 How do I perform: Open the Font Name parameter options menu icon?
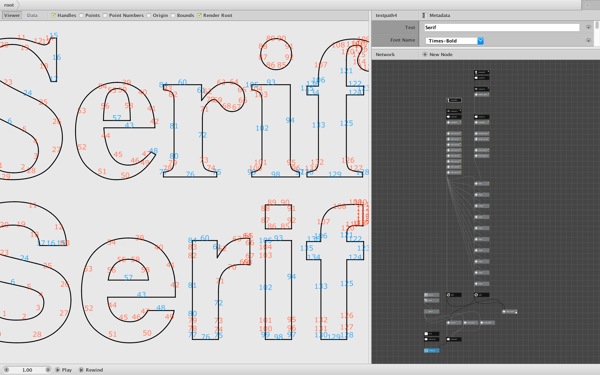(588, 40)
